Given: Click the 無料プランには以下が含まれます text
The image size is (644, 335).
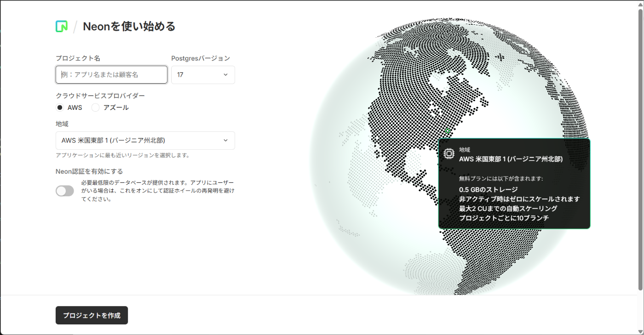Looking at the screenshot, I should pos(501,178).
